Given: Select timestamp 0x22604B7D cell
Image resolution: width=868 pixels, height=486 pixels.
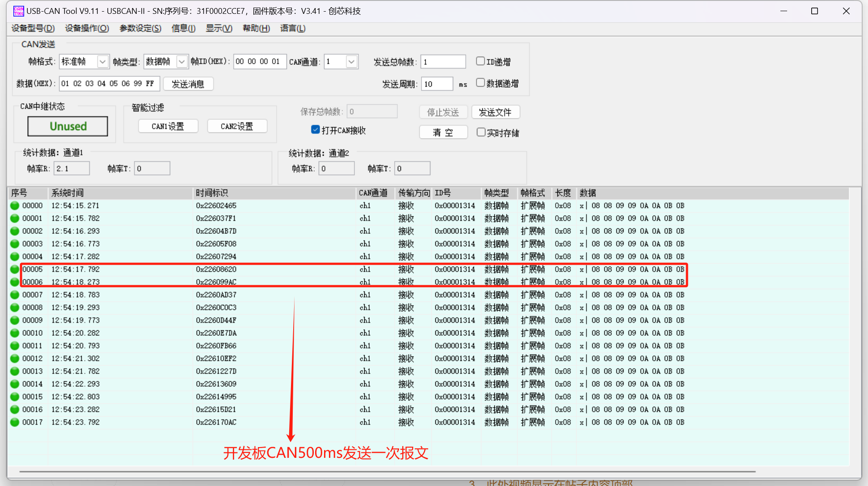Looking at the screenshot, I should (x=216, y=231).
